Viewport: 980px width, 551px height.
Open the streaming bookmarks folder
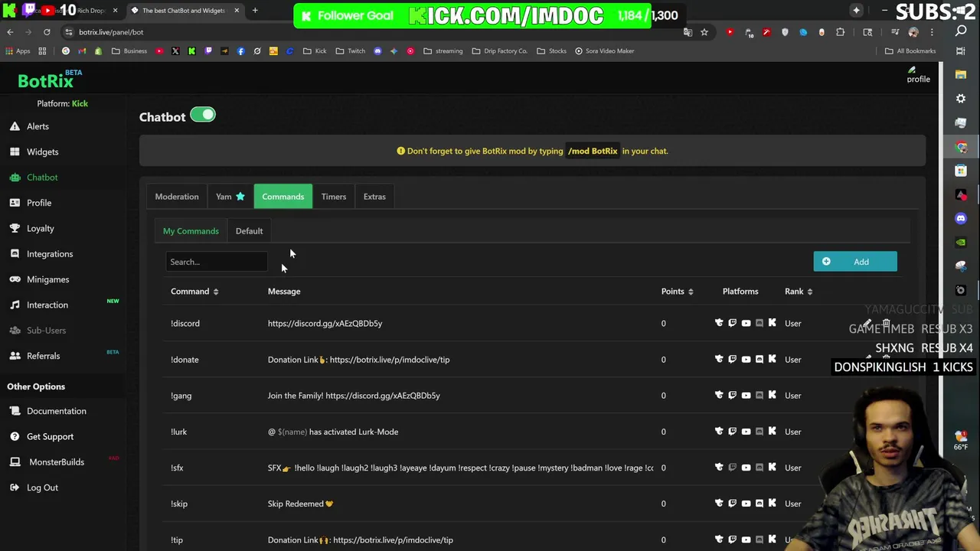pos(443,51)
